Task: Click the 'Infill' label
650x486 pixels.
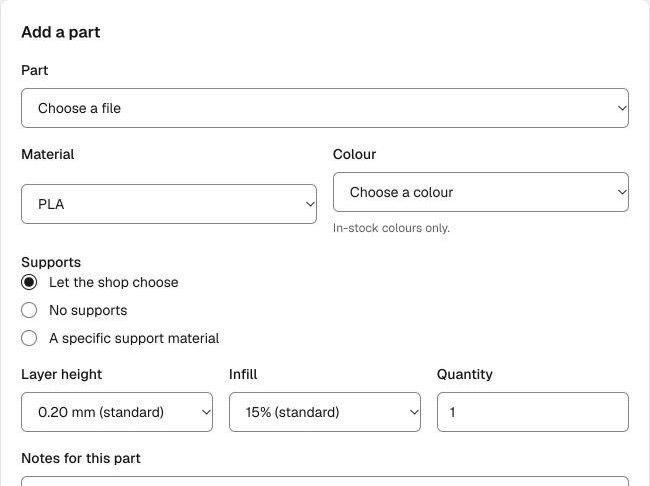Action: (x=243, y=374)
